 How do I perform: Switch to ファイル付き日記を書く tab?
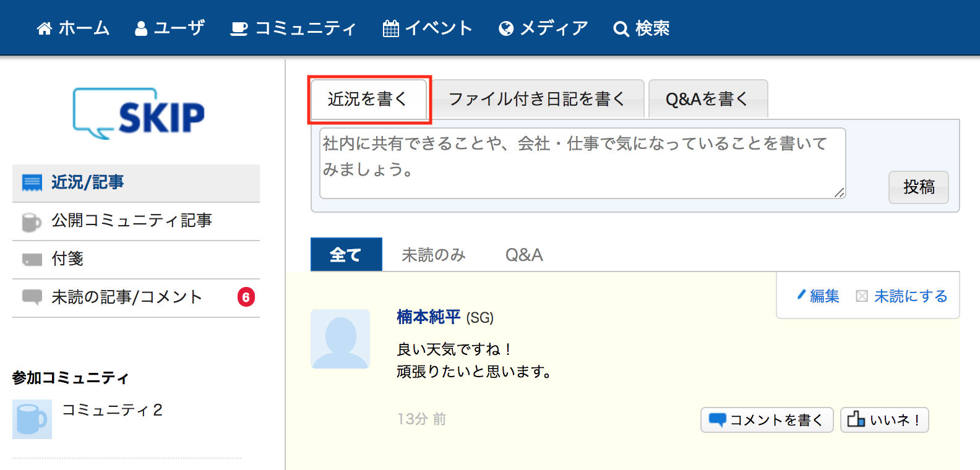[x=537, y=99]
